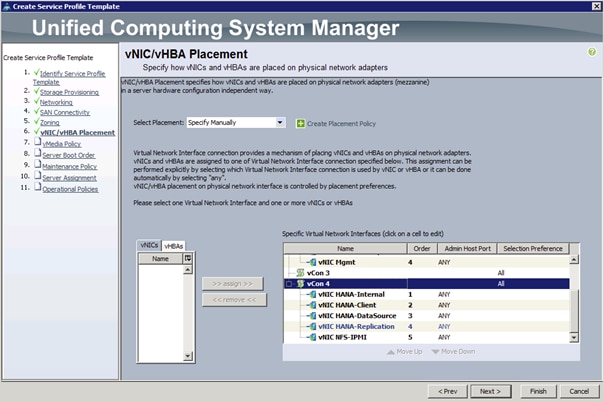Click the Server Boot Order page icon
604x402 pixels.
(37, 153)
